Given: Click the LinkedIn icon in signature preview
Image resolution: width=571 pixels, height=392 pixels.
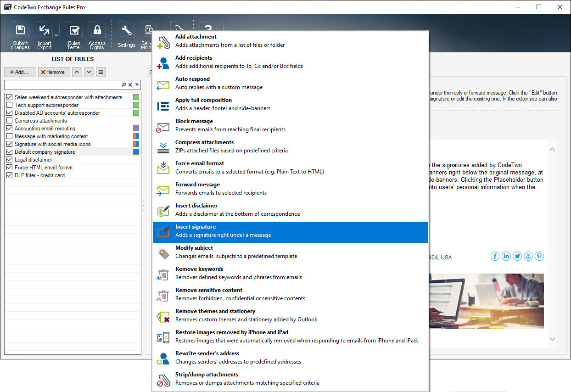Looking at the screenshot, I should click(506, 256).
